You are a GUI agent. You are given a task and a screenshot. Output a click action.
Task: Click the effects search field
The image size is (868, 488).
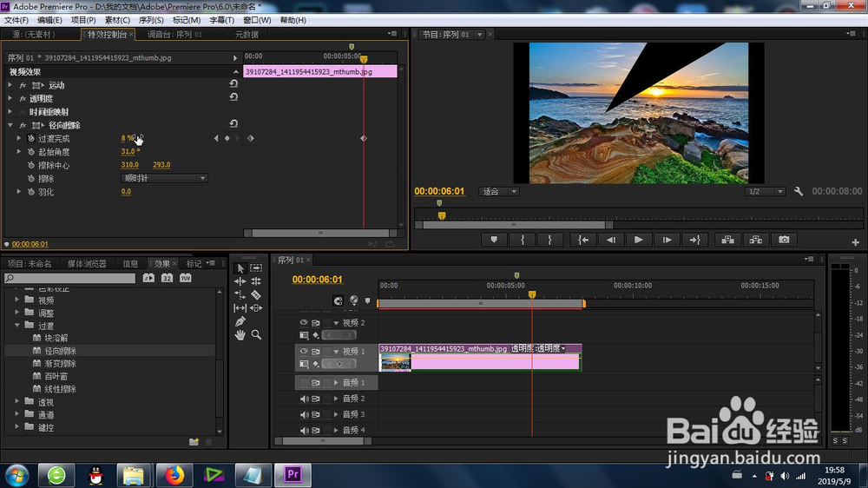pos(69,278)
